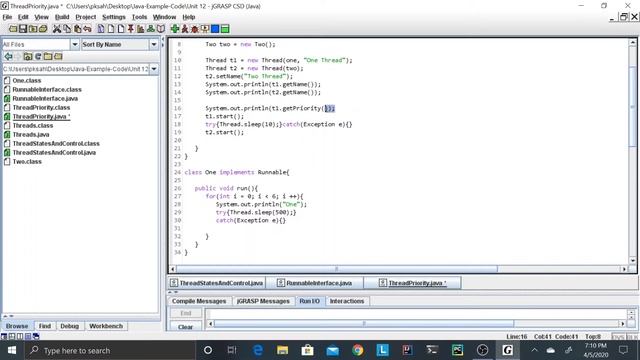Click the browse panel collapse arrows
Image resolution: width=640 pixels, height=360 pixels.
click(163, 41)
